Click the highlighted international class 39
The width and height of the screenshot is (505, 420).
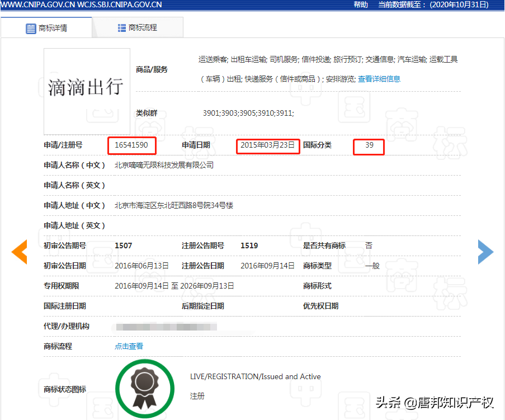coord(368,145)
